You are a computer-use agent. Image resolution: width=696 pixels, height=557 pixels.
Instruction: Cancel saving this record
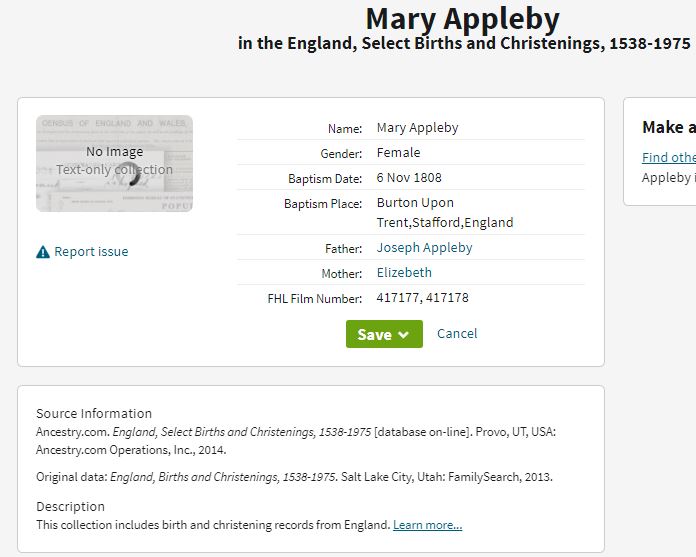click(x=457, y=333)
